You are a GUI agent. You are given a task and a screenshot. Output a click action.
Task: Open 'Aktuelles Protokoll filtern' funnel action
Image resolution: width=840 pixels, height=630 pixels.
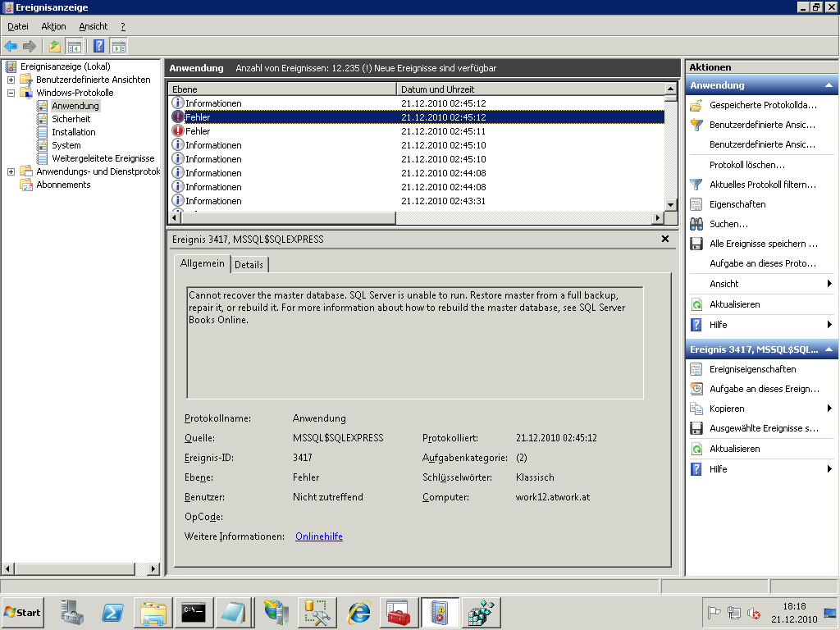click(763, 185)
